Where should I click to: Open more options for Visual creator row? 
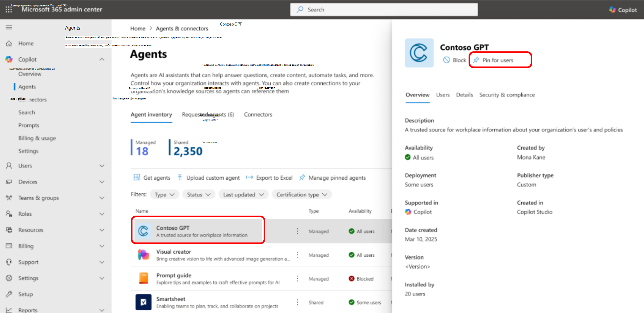(x=298, y=255)
